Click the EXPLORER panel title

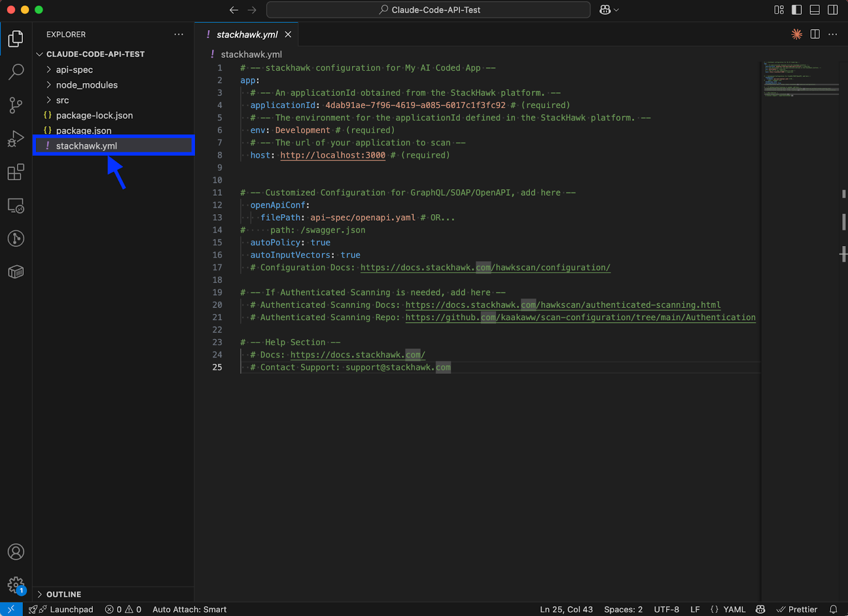tap(66, 34)
